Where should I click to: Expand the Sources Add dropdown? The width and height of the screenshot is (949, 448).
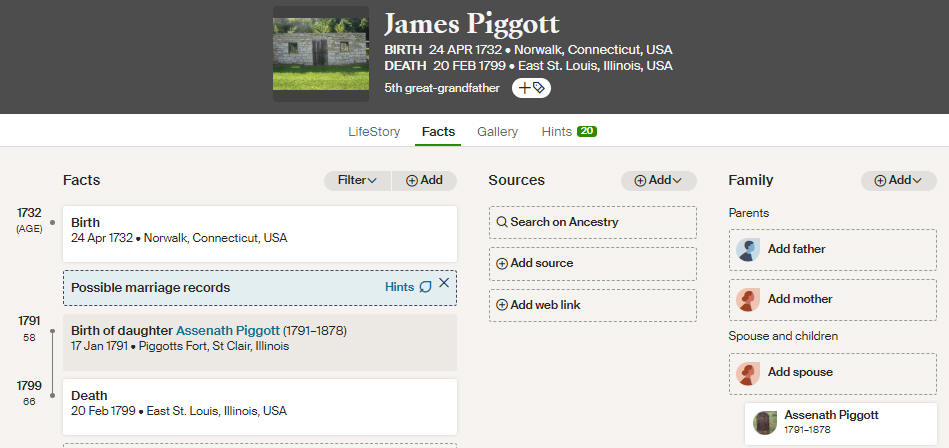[658, 180]
